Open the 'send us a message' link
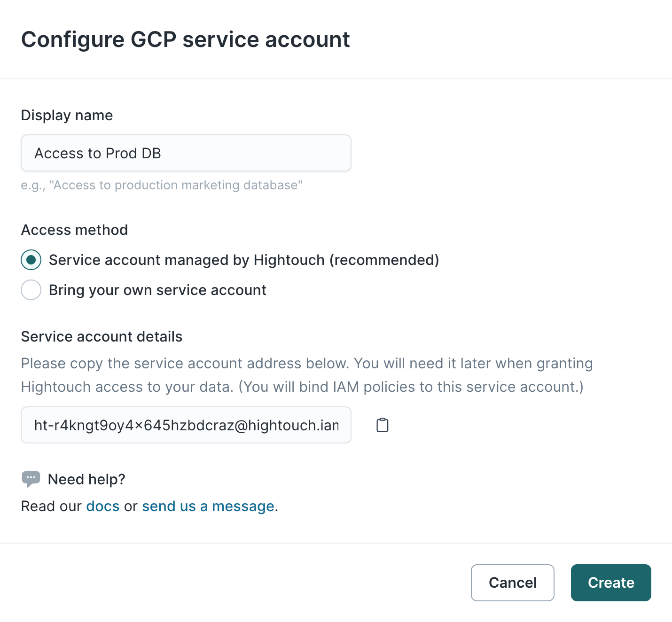672x622 pixels. coord(208,506)
